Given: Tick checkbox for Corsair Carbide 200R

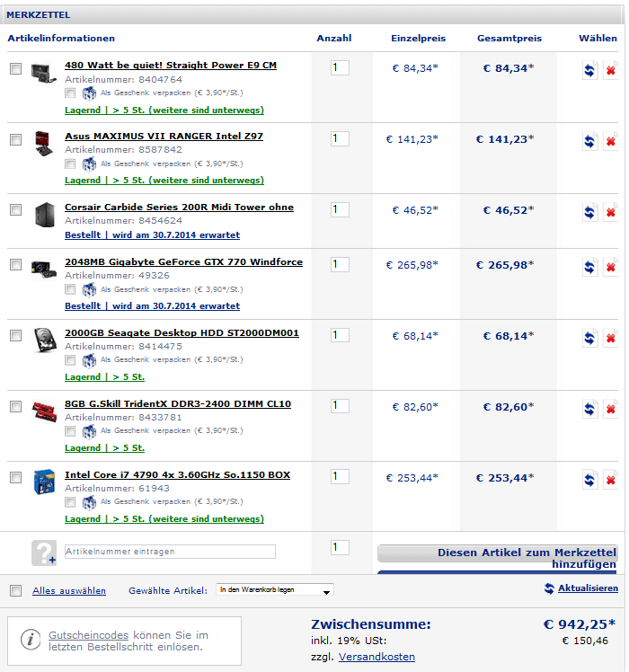Looking at the screenshot, I should pos(16,209).
